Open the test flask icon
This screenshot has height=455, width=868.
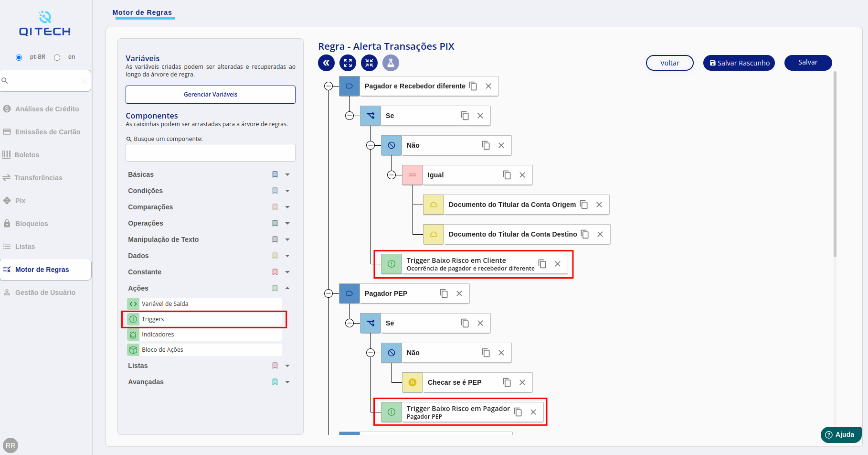coord(391,63)
